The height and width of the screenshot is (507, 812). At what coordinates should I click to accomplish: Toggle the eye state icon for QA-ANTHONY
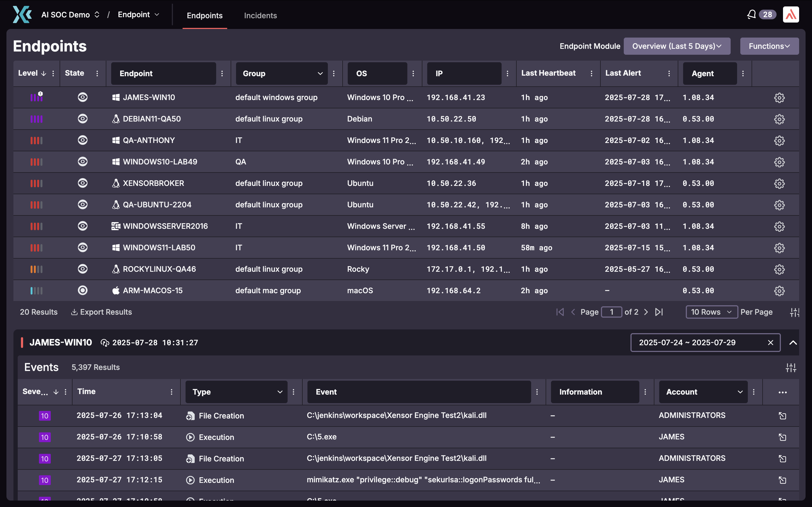(82, 140)
